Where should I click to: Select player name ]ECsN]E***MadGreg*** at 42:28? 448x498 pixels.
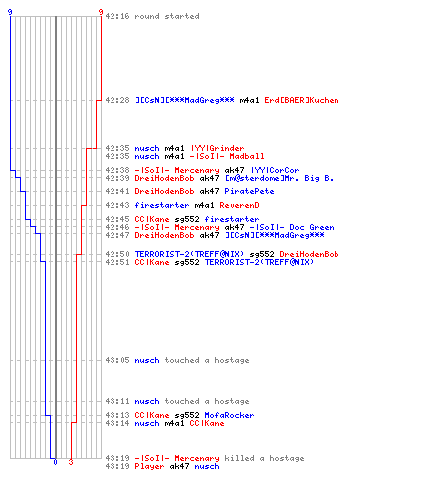click(x=185, y=100)
